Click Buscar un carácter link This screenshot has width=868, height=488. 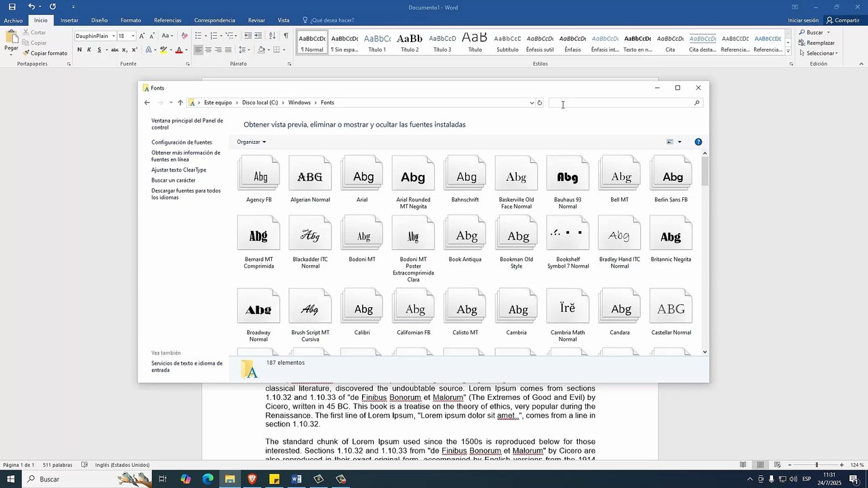[174, 180]
